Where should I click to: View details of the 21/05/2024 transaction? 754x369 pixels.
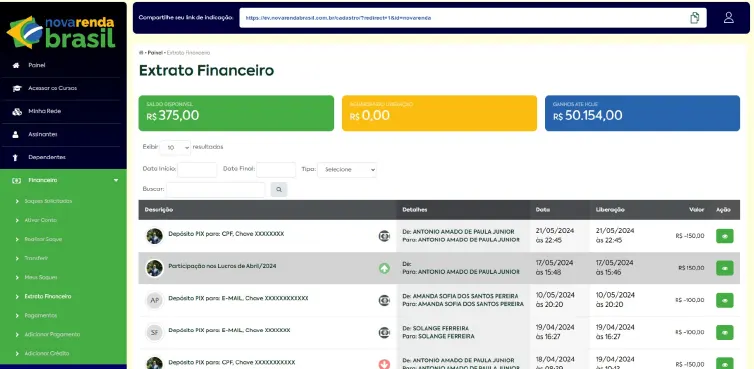(x=725, y=236)
